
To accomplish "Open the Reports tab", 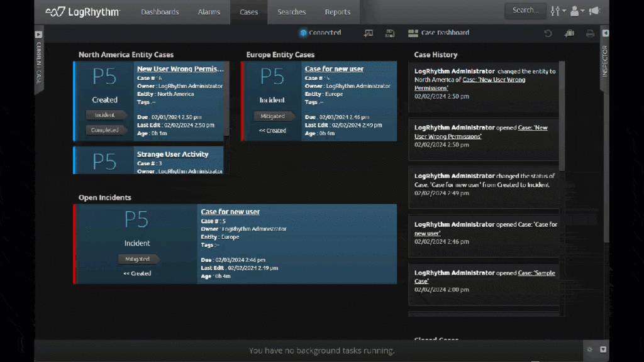I will 338,11.
